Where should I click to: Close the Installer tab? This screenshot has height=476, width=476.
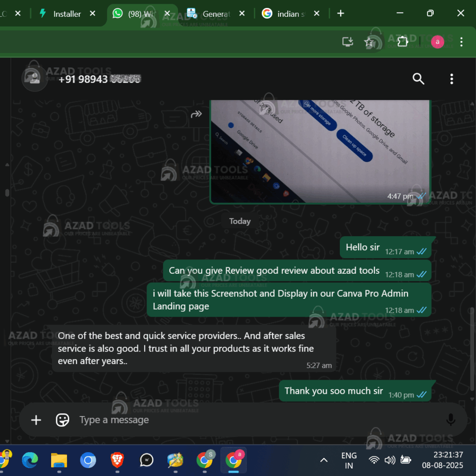(93, 13)
